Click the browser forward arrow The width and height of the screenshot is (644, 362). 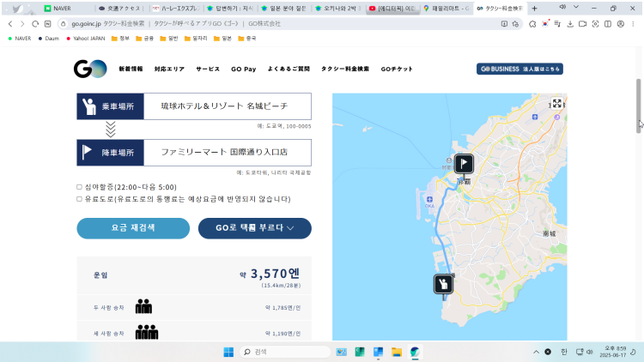coord(22,24)
